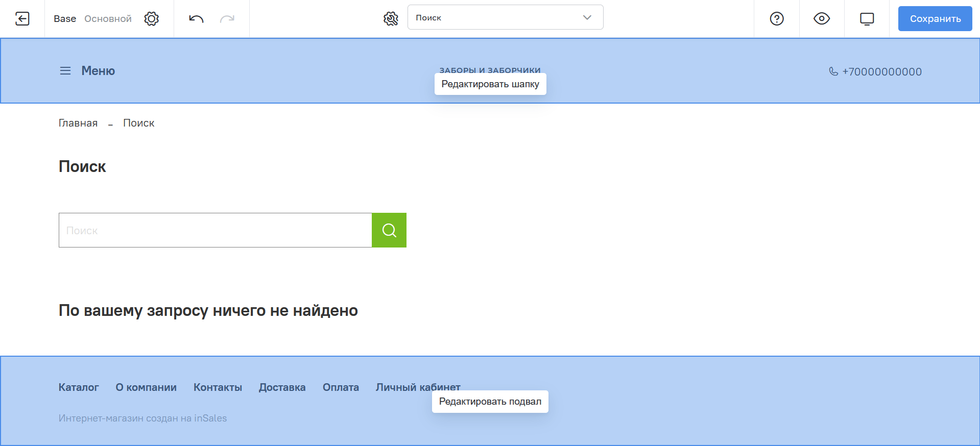
Task: Toggle preview with the eye icon
Action: (x=822, y=19)
